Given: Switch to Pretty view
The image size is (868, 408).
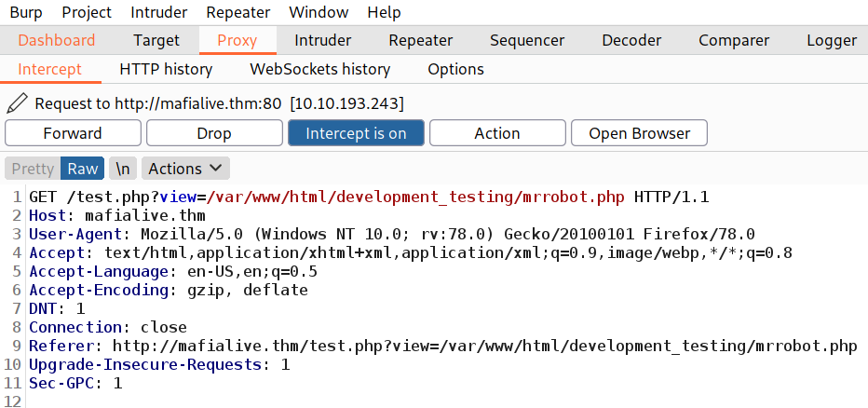Looking at the screenshot, I should click(x=33, y=169).
